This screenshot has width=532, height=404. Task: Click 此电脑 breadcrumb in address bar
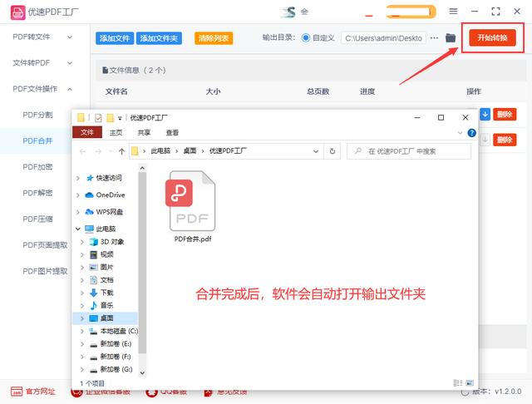(x=160, y=151)
